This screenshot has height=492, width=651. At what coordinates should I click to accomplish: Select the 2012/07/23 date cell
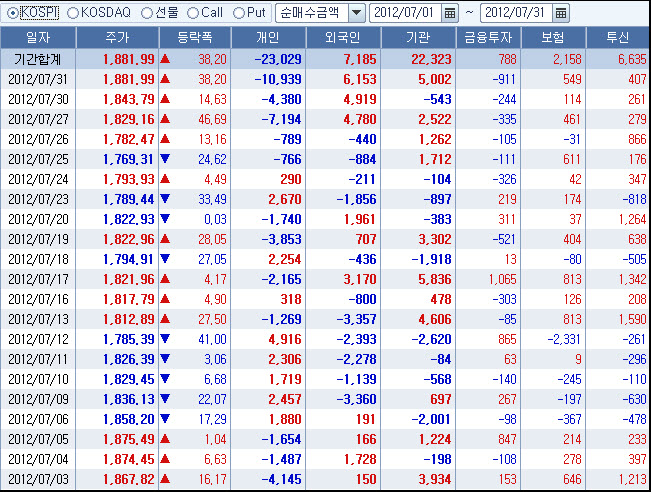click(38, 199)
